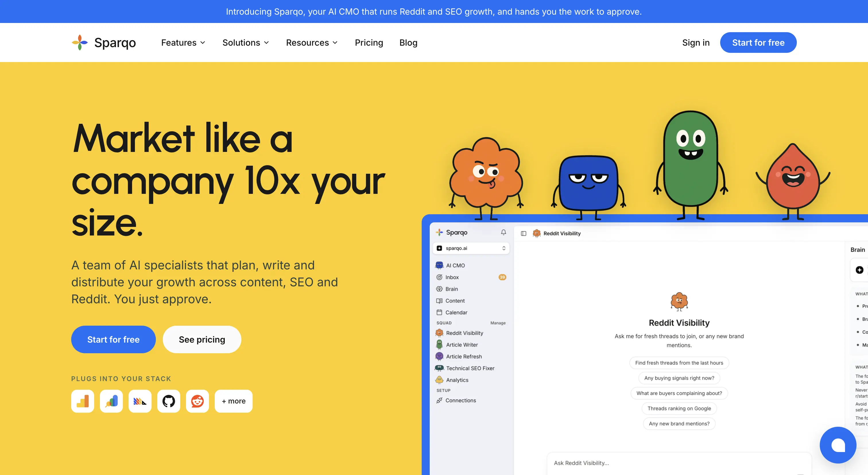Click the hero Start for free button

[x=113, y=339]
